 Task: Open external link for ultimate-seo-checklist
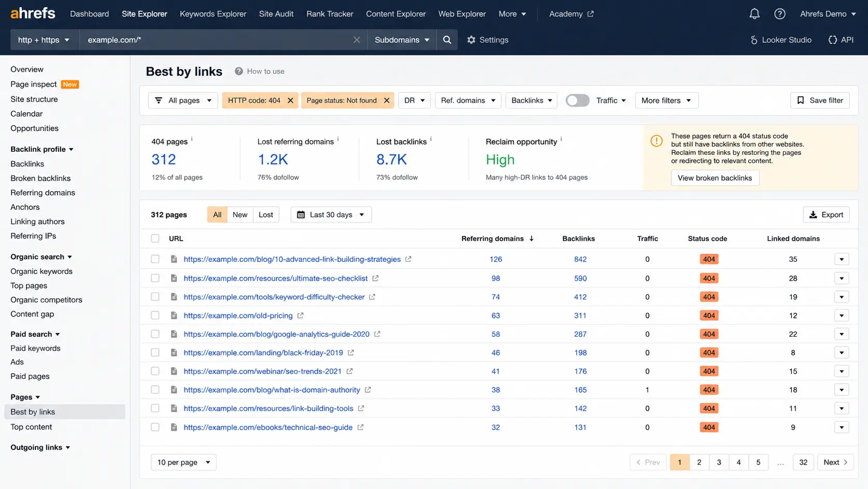pyautogui.click(x=375, y=278)
